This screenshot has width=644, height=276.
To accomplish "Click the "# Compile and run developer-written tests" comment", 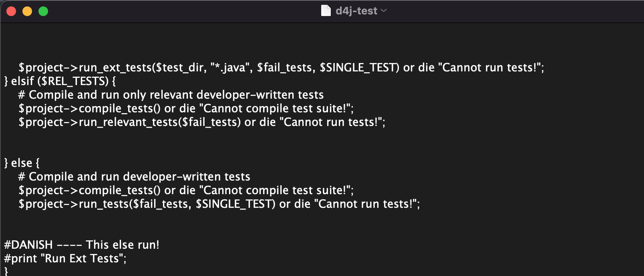I will [134, 177].
